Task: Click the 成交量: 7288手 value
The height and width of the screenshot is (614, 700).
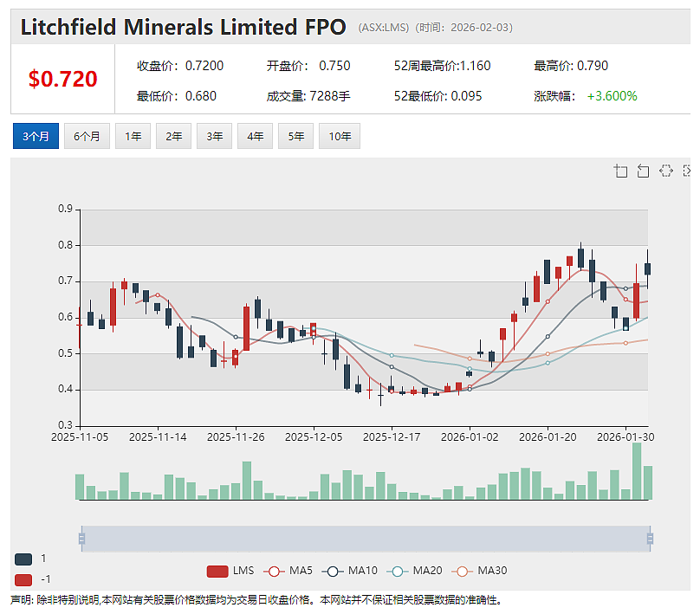Action: point(308,96)
